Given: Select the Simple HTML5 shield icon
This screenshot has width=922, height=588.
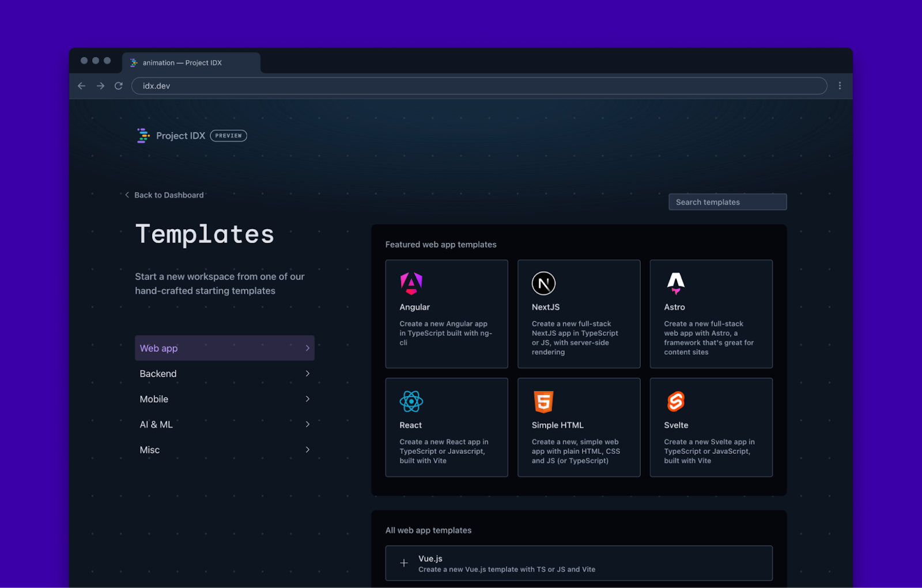Looking at the screenshot, I should pos(543,401).
